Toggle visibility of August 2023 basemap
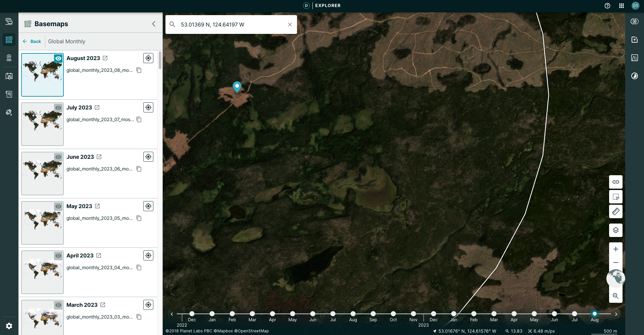644x335 pixels. (58, 58)
